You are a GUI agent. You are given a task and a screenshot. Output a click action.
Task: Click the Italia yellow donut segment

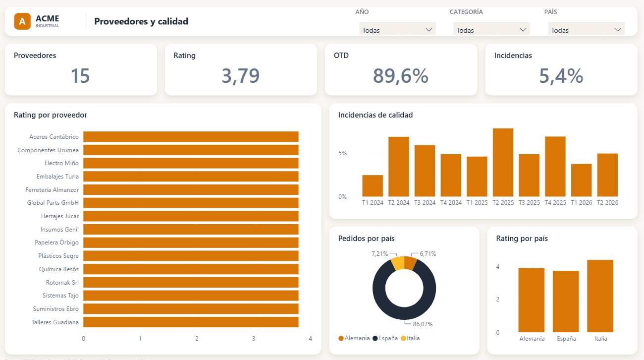pyautogui.click(x=398, y=263)
